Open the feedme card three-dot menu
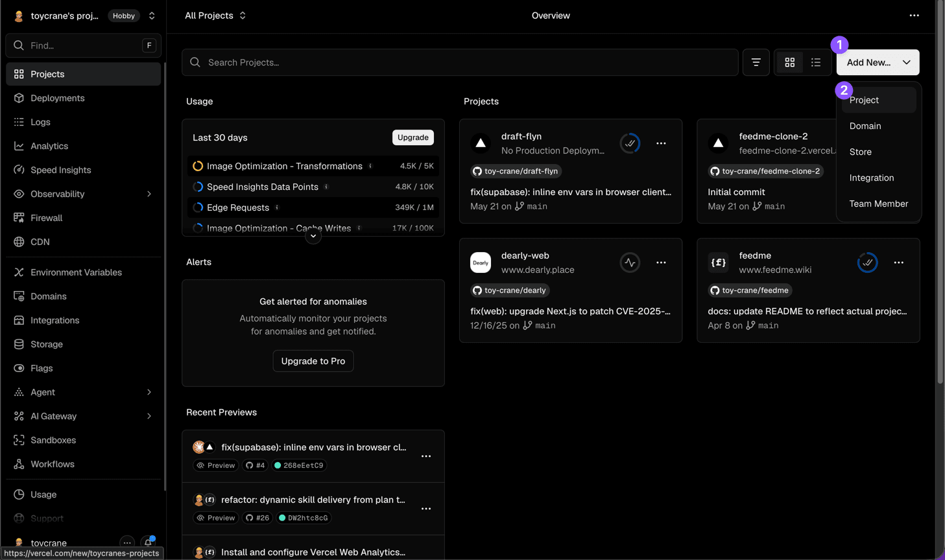This screenshot has width=945, height=560. 898,262
